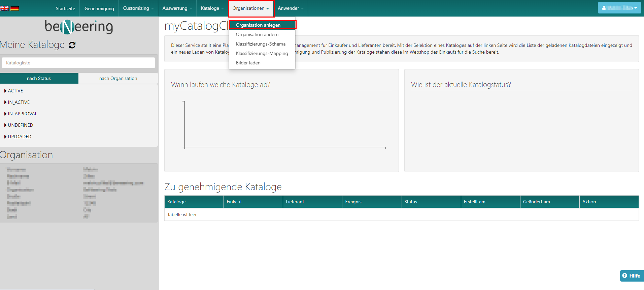Open the Hilfe help button
Screen dimensions: 644x290
click(x=631, y=276)
